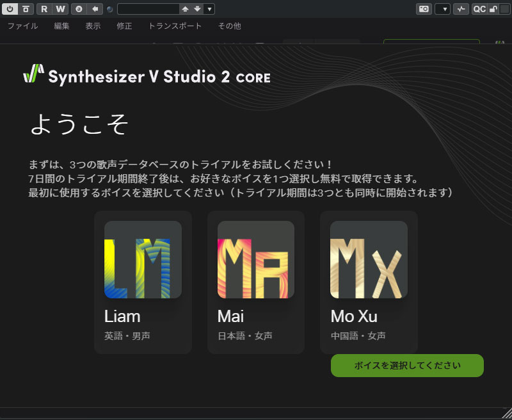Click the Mai voice name text
The width and height of the screenshot is (512, 420).
coord(230,316)
